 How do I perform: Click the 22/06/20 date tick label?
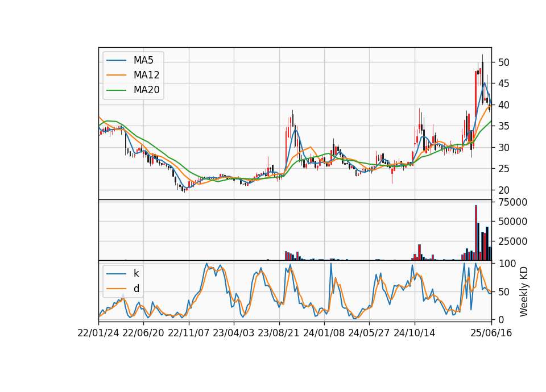click(143, 333)
